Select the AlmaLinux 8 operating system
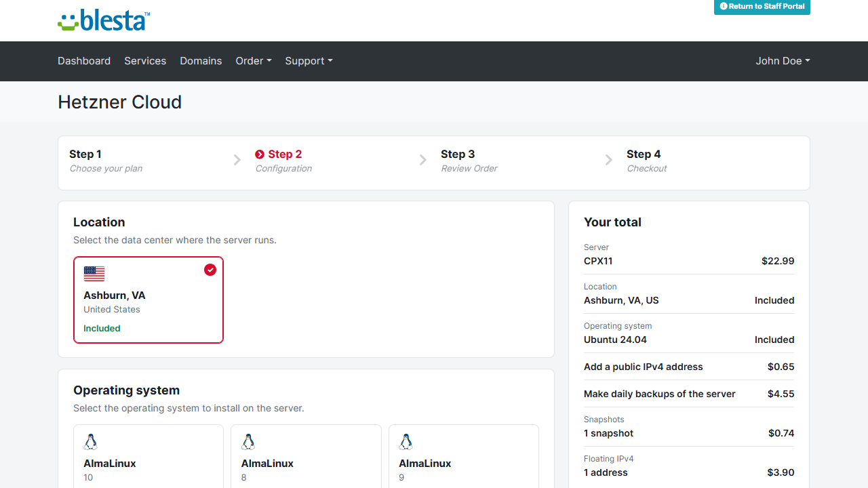The width and height of the screenshot is (868, 488). [x=306, y=456]
